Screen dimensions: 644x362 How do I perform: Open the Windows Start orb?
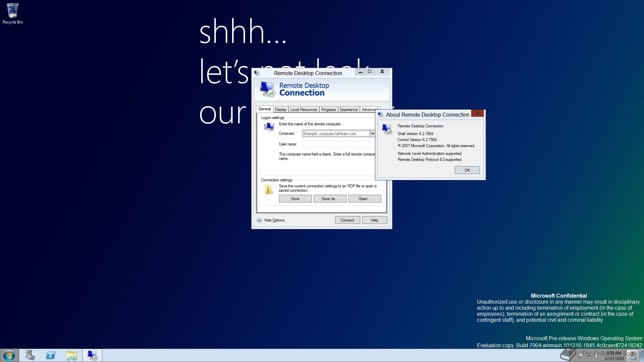(x=9, y=355)
